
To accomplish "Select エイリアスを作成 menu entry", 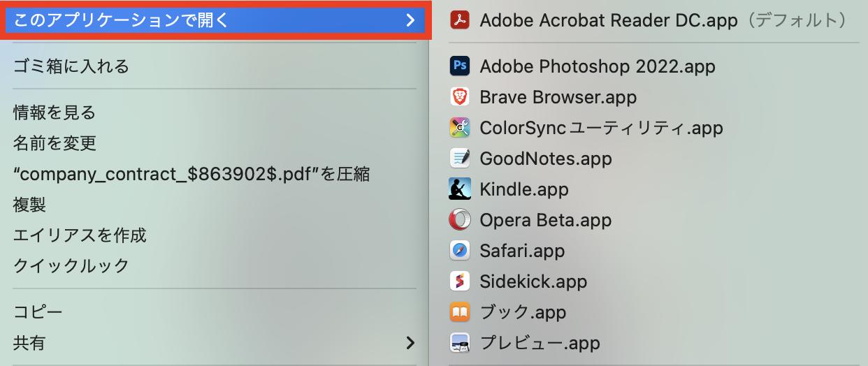I will coord(80,235).
